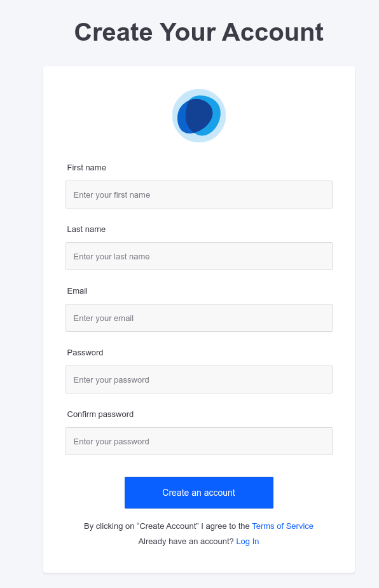The width and height of the screenshot is (379, 588).
Task: Click the Create Your Account heading
Action: click(199, 32)
